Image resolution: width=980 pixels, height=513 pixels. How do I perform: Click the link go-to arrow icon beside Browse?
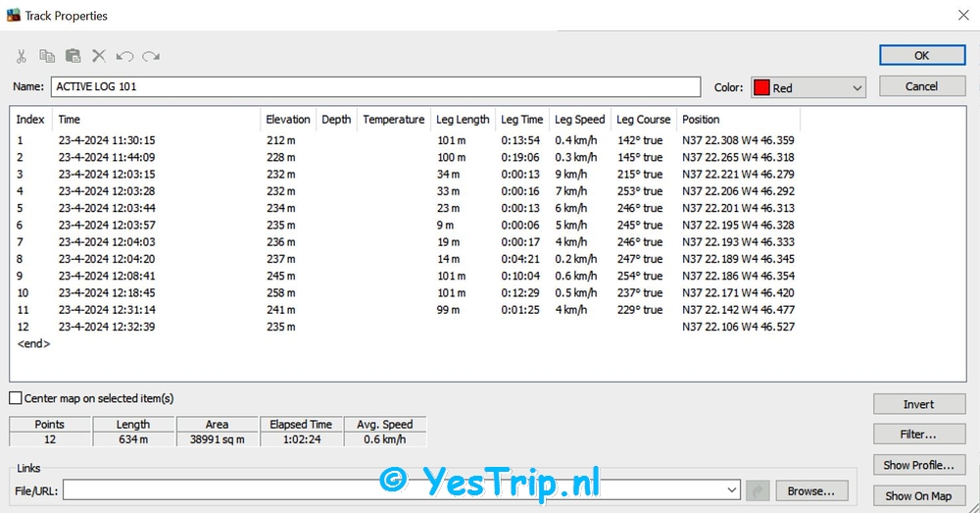pyautogui.click(x=758, y=490)
